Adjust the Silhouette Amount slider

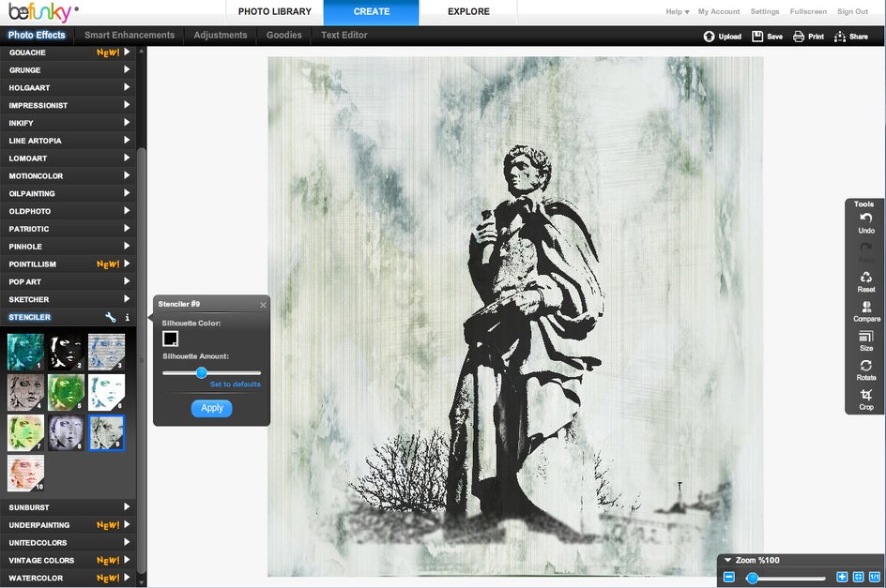(202, 372)
